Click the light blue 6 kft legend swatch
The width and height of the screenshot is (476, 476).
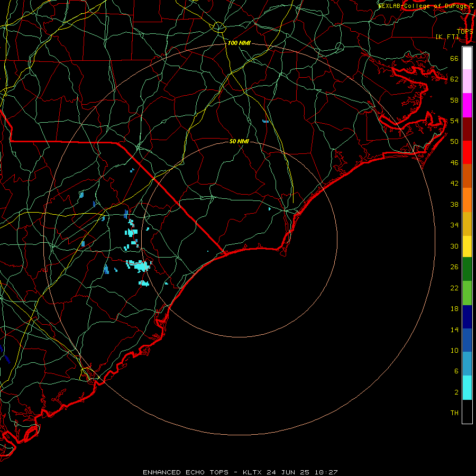[467, 364]
